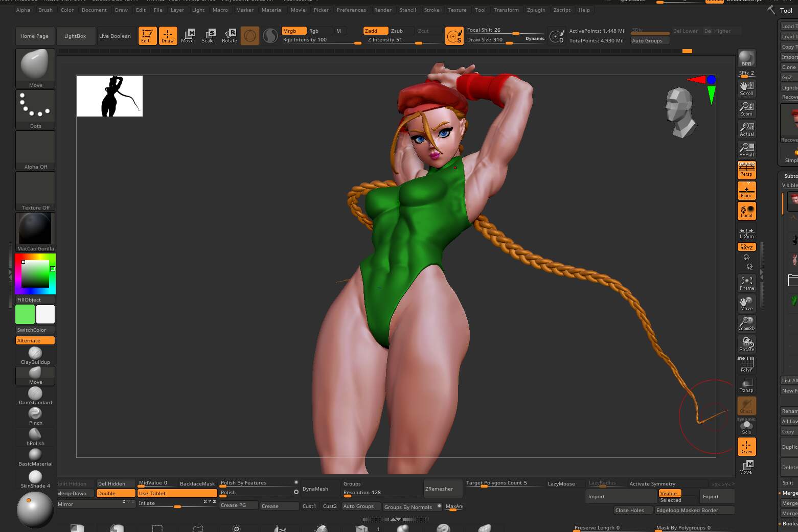Toggle PolyF polyframe display
This screenshot has width=798, height=532.
(x=746, y=365)
